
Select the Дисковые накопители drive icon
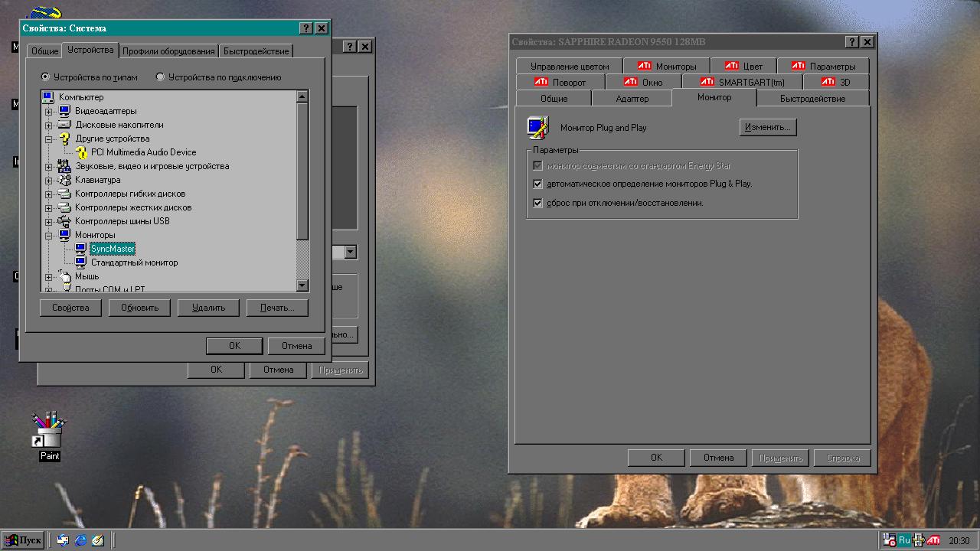(x=64, y=125)
